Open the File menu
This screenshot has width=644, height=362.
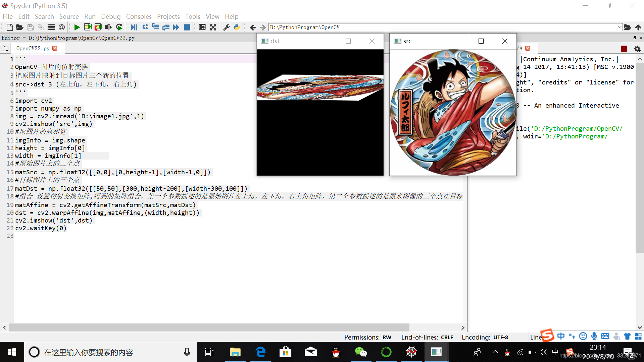tap(7, 16)
